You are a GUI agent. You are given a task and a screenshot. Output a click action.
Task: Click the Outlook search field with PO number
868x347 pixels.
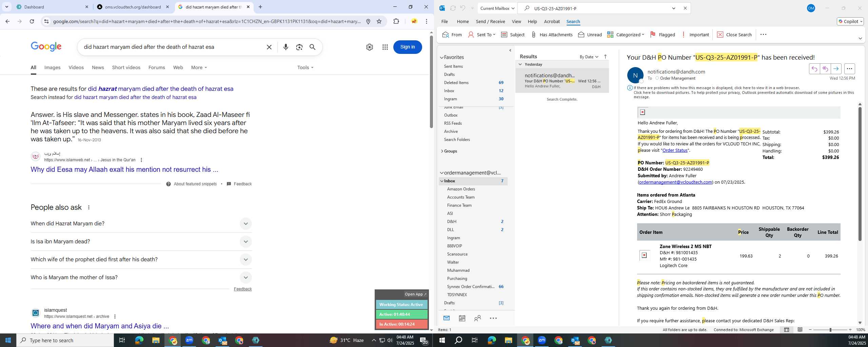(600, 8)
